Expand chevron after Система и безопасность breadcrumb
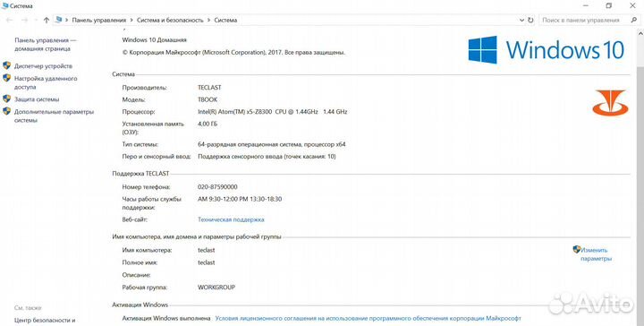Screen dimensions: 644x326 tap(208, 20)
